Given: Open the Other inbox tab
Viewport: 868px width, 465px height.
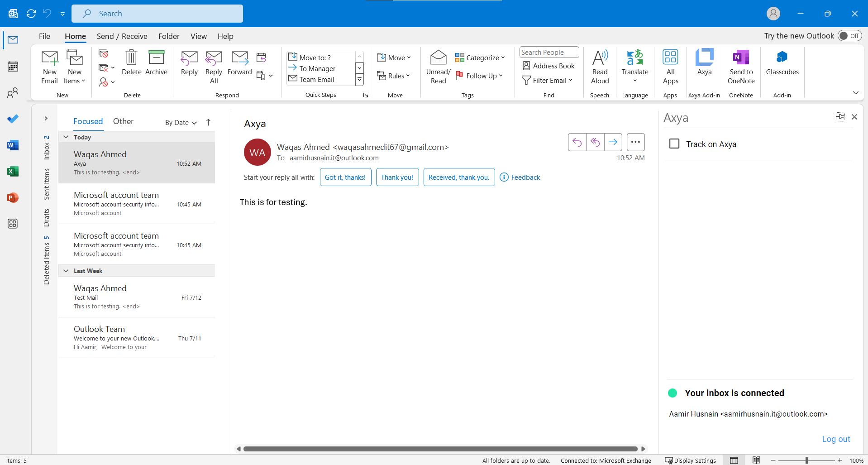Looking at the screenshot, I should coord(123,121).
